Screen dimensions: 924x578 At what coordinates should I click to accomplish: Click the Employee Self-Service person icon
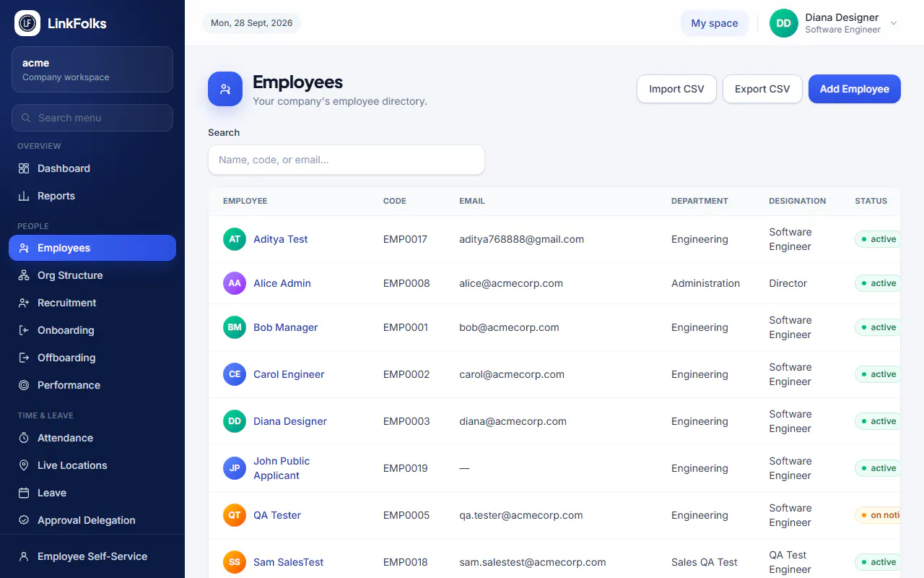coord(24,556)
